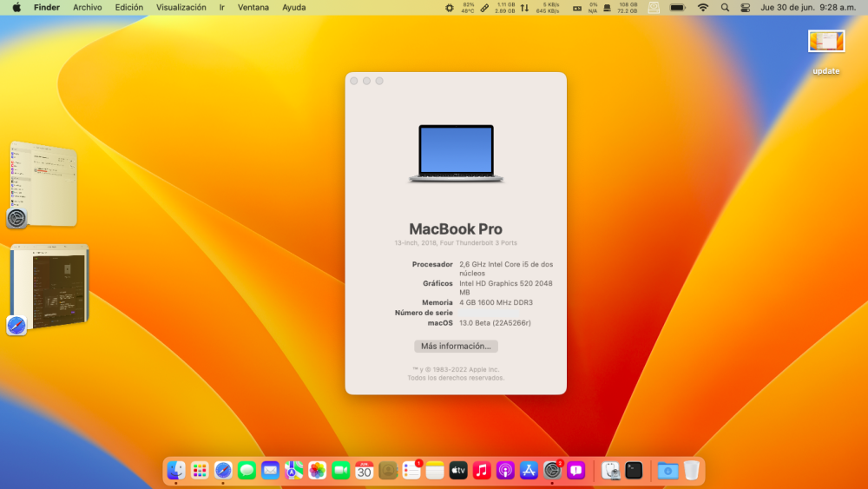The width and height of the screenshot is (868, 489).
Task: Open the update screenshot file on desktop
Action: coord(826,53)
